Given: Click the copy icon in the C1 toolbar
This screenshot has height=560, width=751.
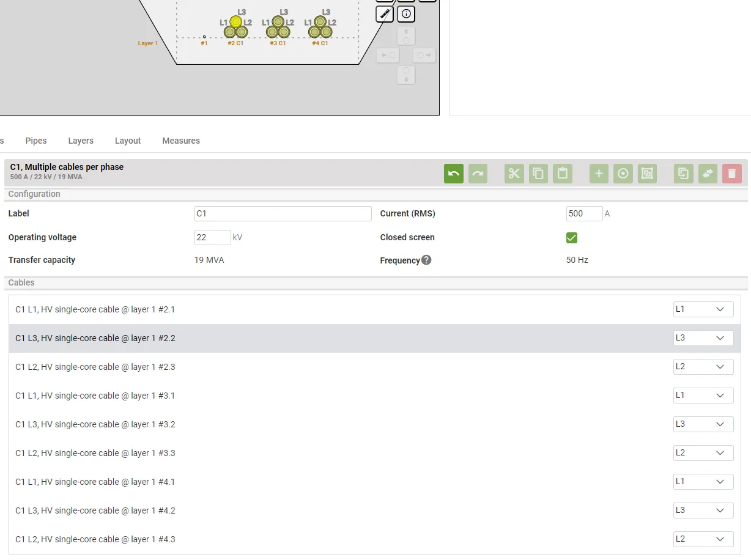Looking at the screenshot, I should pyautogui.click(x=538, y=174).
